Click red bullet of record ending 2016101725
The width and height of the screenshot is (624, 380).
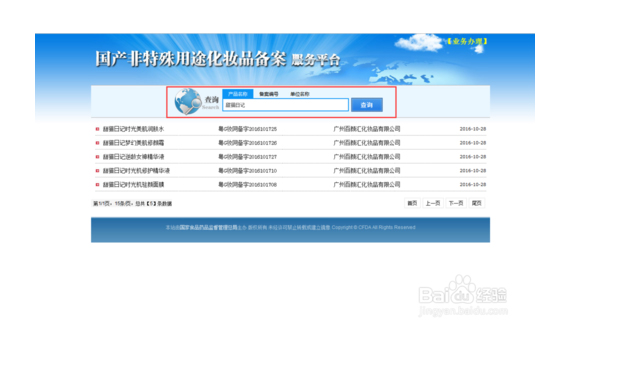[97, 129]
